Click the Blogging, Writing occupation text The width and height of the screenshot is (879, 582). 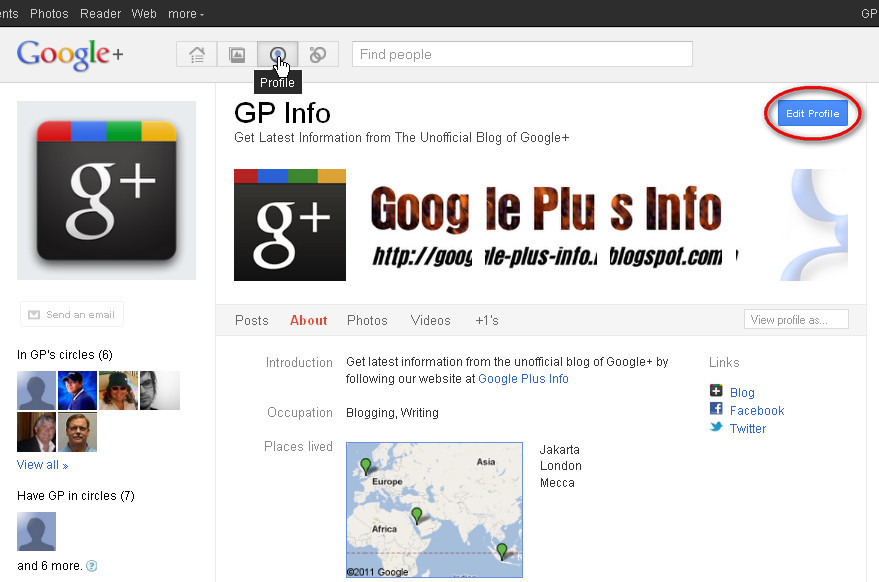(392, 413)
